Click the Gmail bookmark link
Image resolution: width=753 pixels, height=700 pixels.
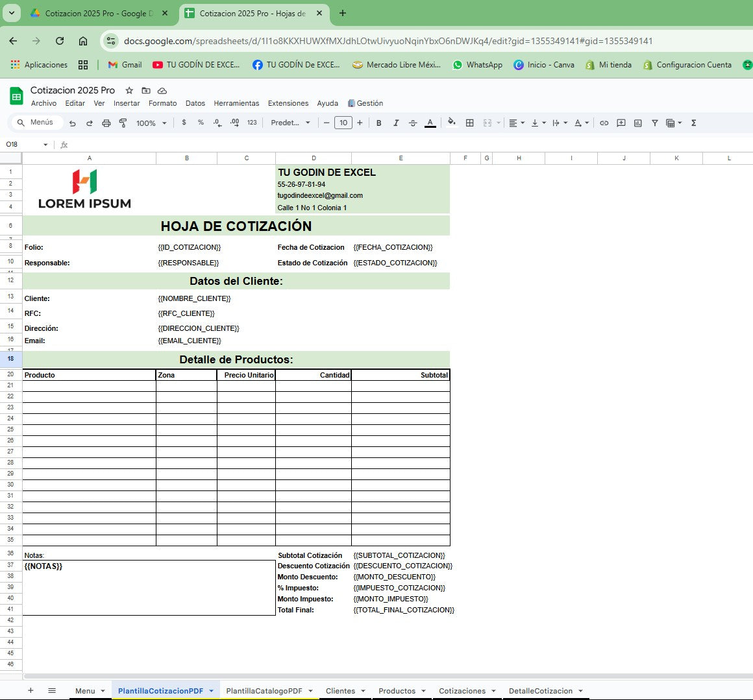(x=124, y=65)
